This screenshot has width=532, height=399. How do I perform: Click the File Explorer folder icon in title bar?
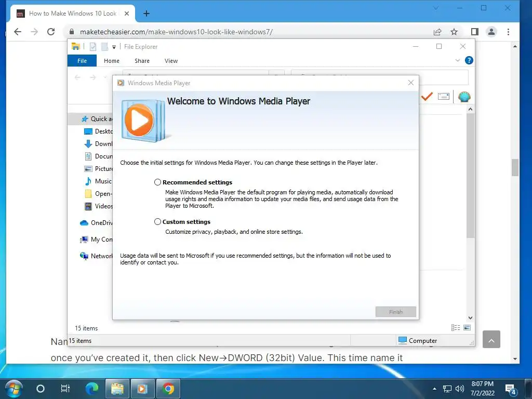pyautogui.click(x=76, y=46)
